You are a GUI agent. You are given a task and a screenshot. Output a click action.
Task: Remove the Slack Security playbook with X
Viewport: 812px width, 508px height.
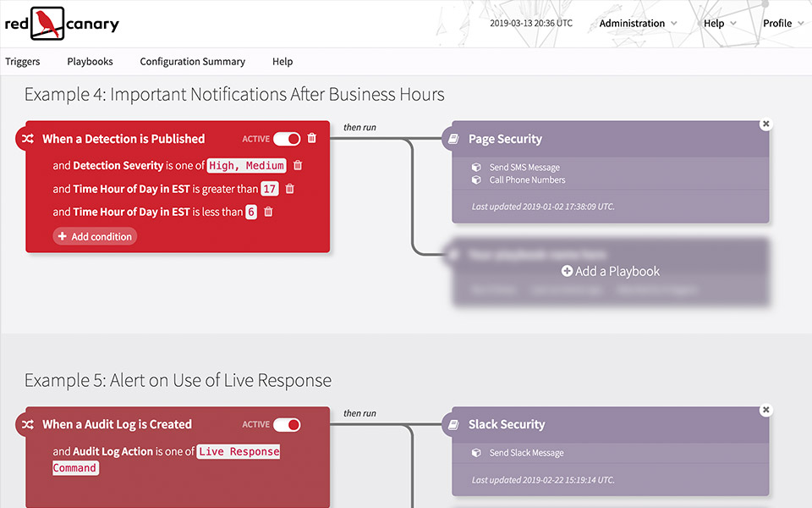point(765,411)
